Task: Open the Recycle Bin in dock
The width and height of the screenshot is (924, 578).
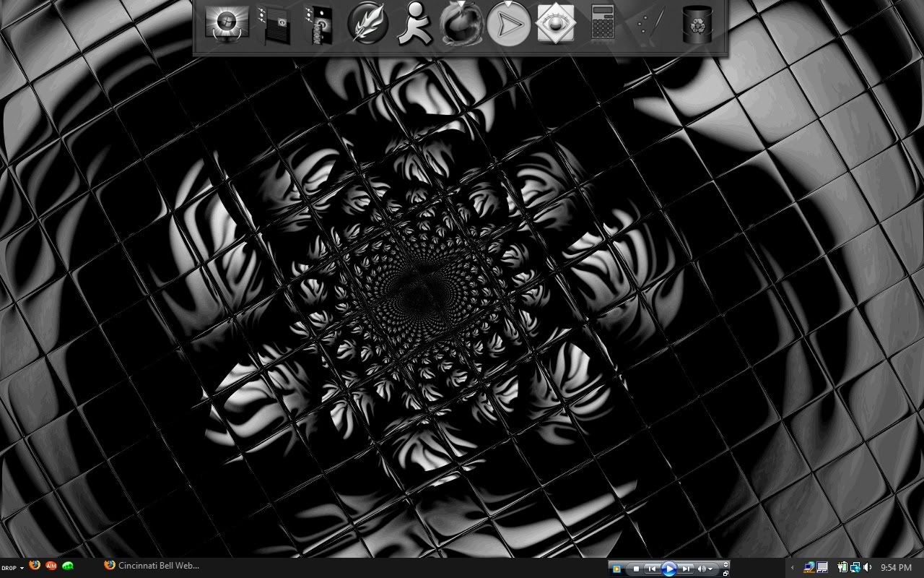Action: click(x=698, y=25)
